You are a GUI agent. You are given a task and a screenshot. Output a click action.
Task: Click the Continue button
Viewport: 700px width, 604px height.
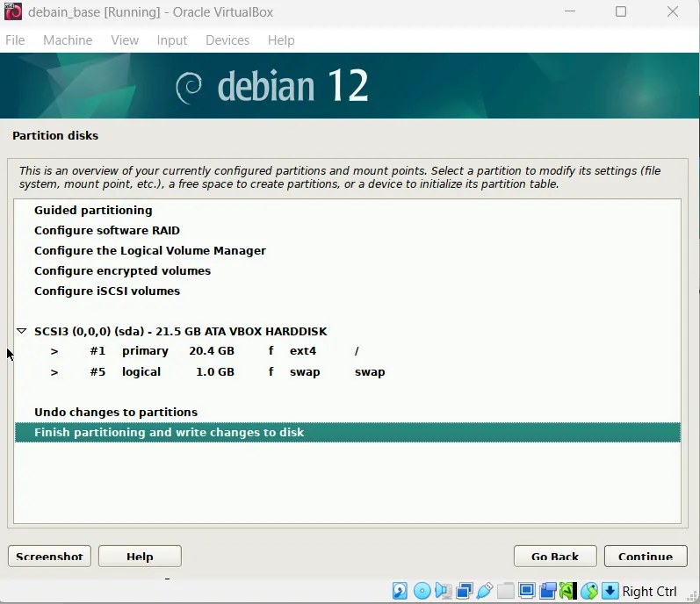646,557
